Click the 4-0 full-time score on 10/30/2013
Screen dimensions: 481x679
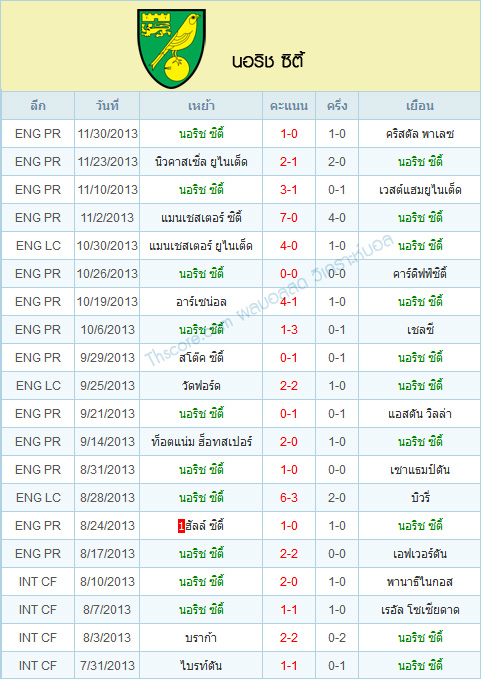(x=289, y=246)
